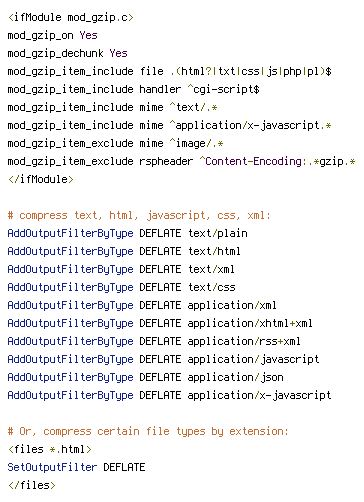The width and height of the screenshot is (364, 502).
Task: Click the ^image/.* exclude pattern
Action: pos(197,143)
